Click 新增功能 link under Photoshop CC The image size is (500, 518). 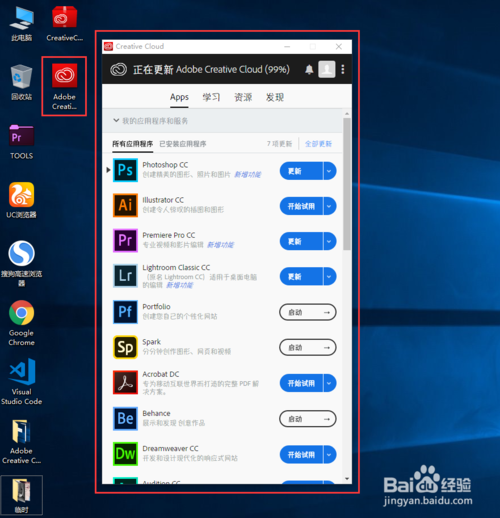[247, 174]
